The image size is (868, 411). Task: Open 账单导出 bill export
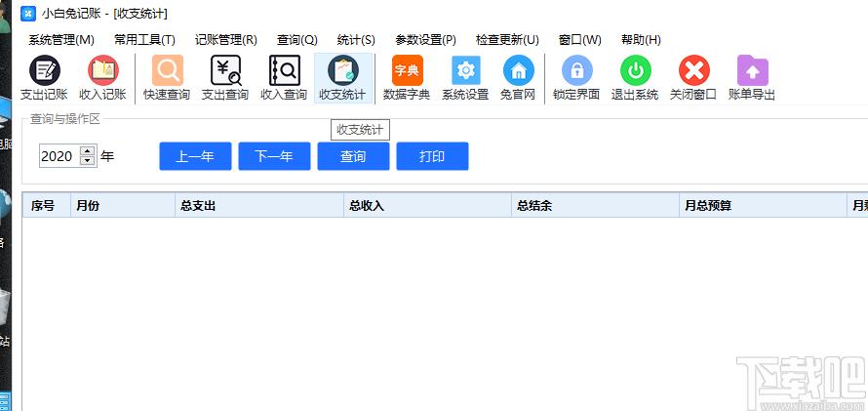pyautogui.click(x=752, y=78)
